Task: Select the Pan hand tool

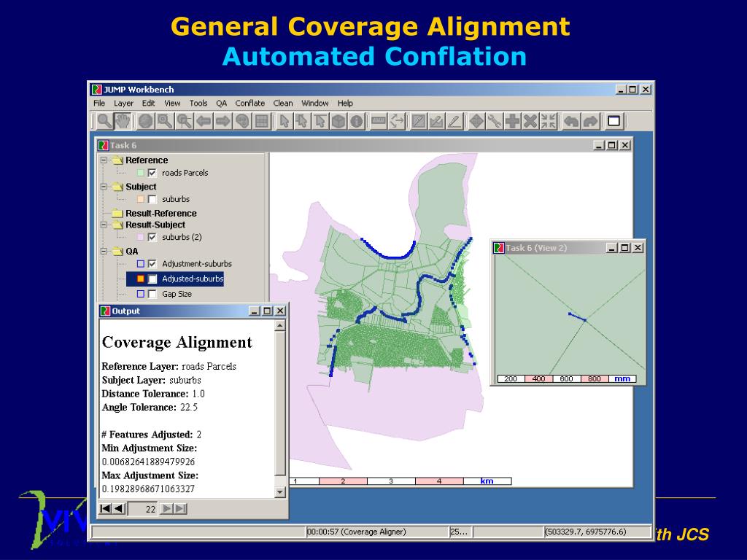Action: coord(123,121)
